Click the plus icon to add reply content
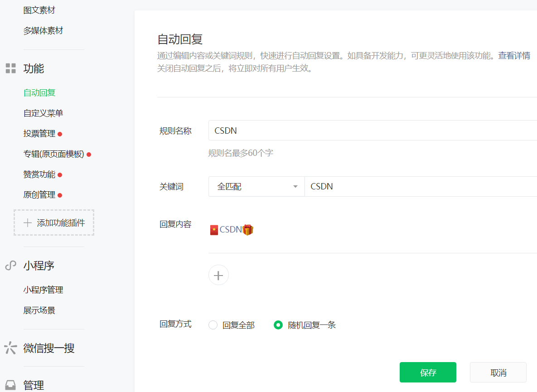Viewport: 537px width, 392px height. coord(218,275)
